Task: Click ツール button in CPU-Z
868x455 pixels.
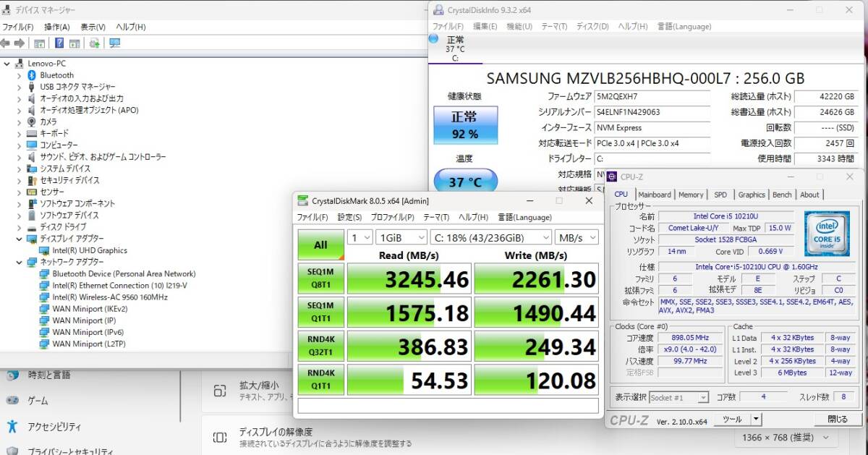Action: pyautogui.click(x=732, y=419)
